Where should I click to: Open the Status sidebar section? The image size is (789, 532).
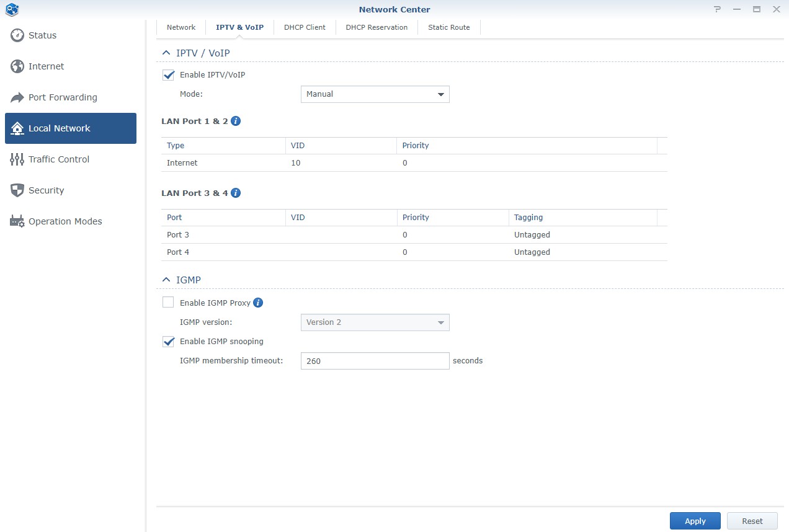coord(42,35)
